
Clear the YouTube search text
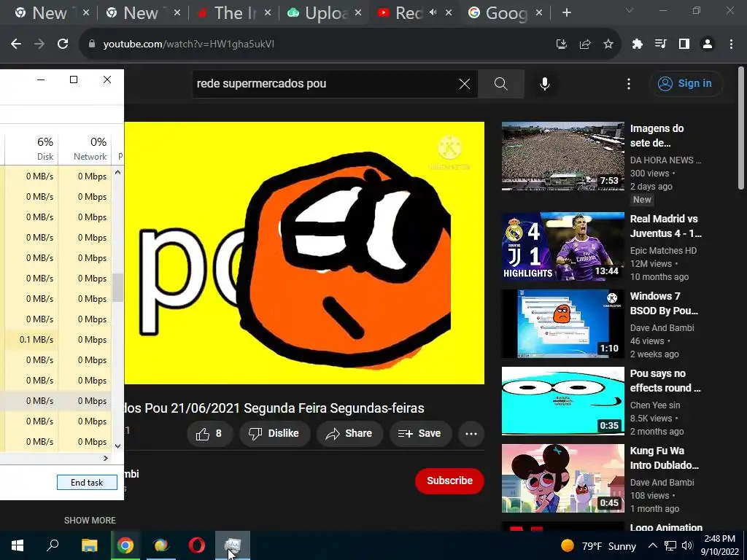465,84
